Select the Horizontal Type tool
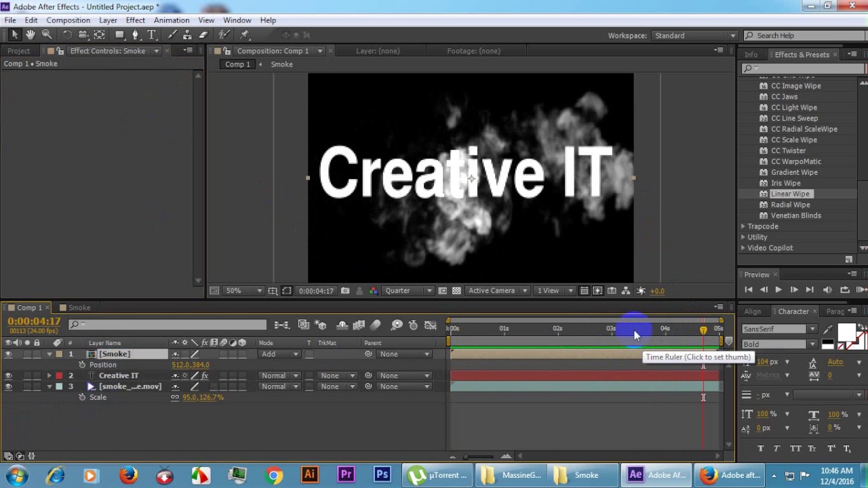 [151, 35]
